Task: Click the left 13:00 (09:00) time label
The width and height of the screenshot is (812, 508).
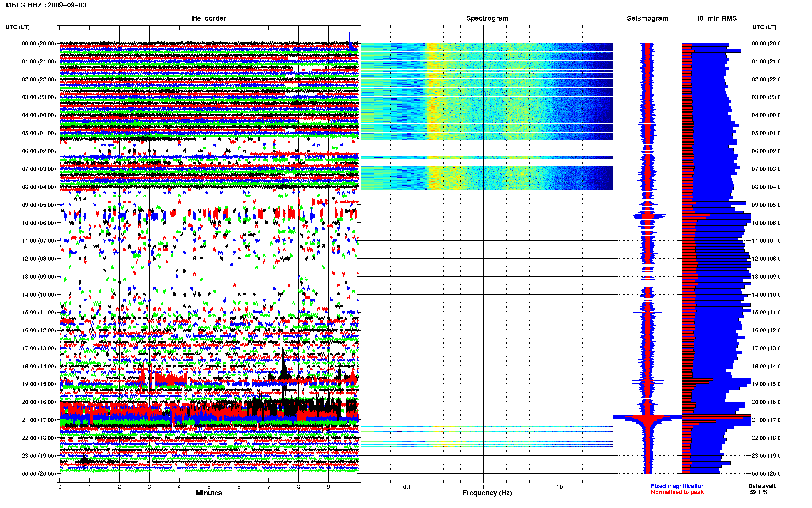Action: tap(39, 277)
